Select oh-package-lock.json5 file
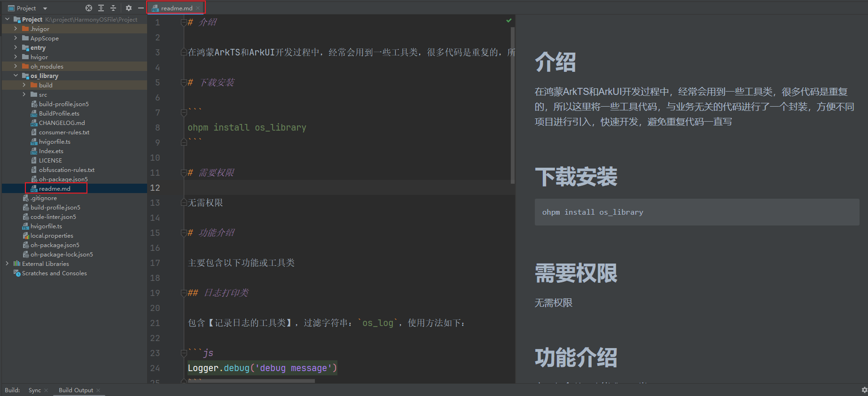 [x=62, y=254]
